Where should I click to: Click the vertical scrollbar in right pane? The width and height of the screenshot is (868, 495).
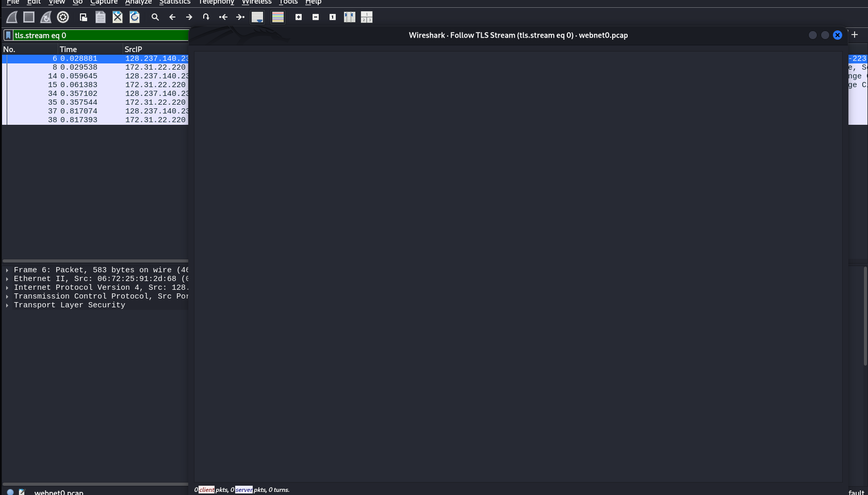click(x=865, y=316)
